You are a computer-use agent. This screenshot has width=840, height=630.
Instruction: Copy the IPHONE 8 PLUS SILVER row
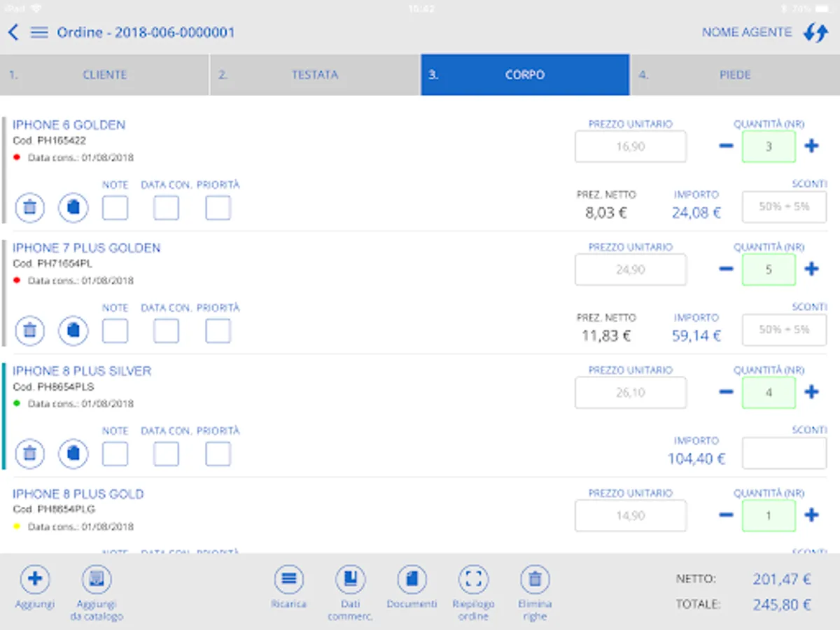(x=73, y=454)
